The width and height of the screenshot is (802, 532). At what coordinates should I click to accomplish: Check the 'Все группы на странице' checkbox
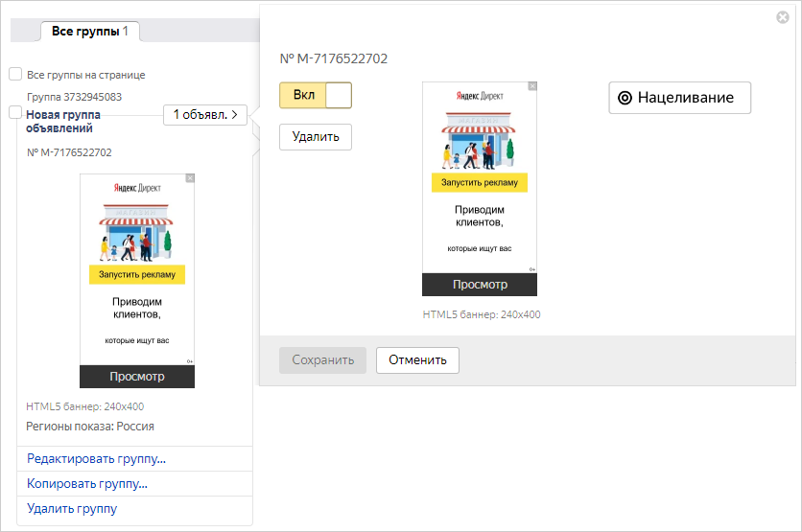coord(15,74)
